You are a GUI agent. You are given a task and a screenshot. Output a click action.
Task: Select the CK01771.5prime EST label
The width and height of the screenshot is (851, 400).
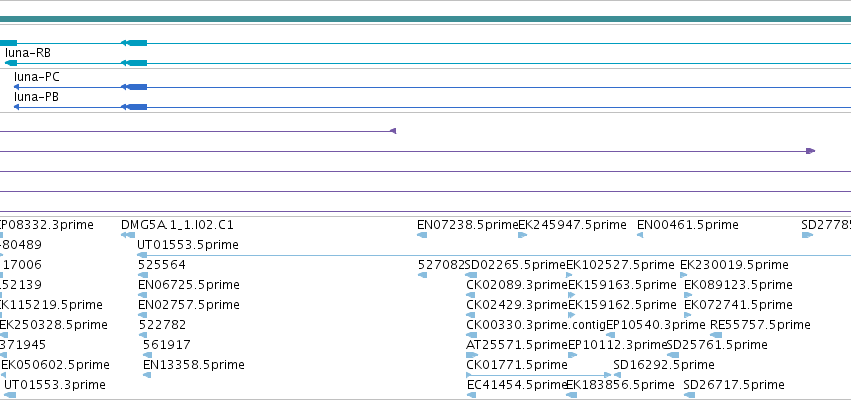[517, 365]
